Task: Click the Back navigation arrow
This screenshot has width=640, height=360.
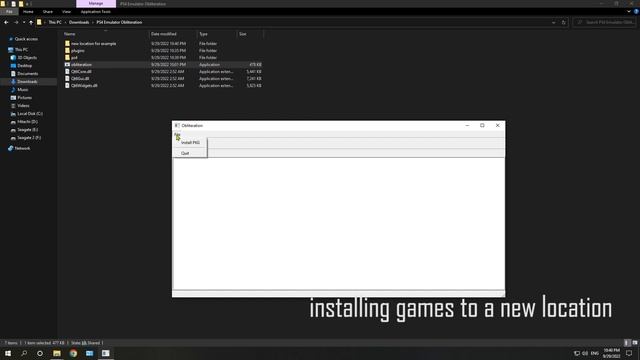Action: pyautogui.click(x=6, y=22)
